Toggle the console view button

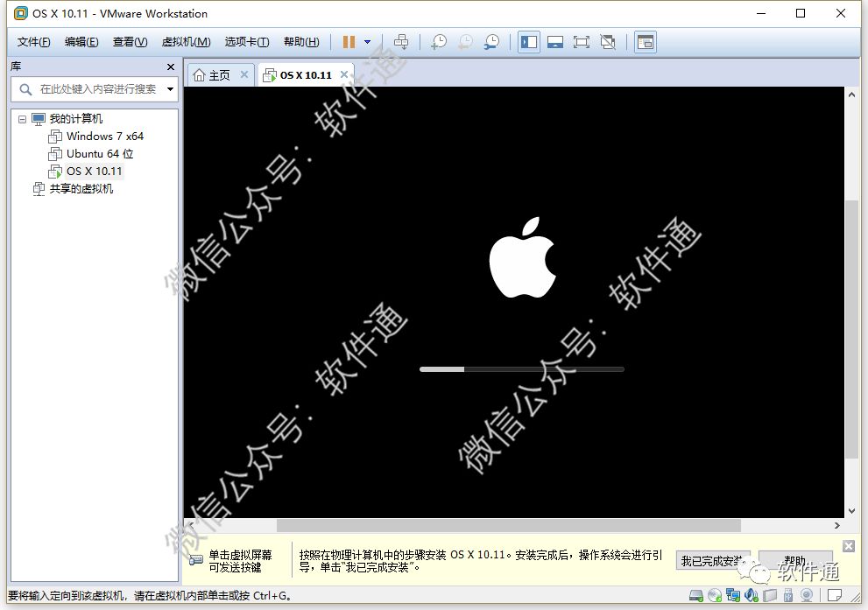click(x=646, y=42)
